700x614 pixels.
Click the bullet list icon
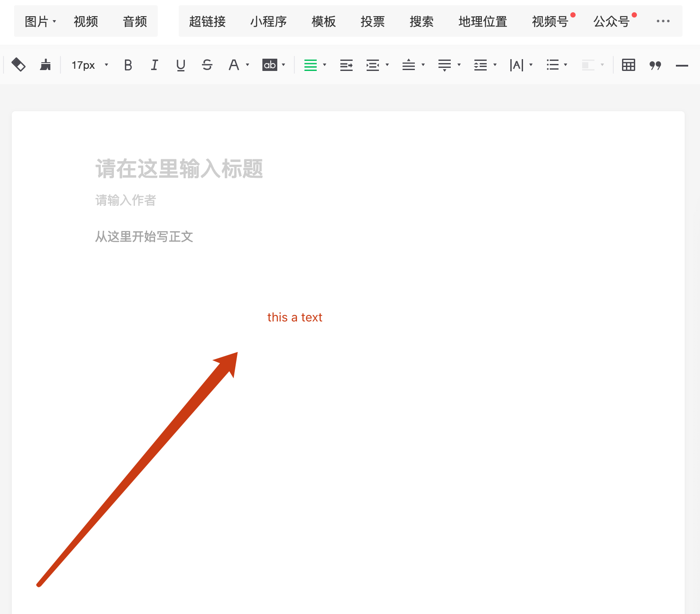point(553,65)
